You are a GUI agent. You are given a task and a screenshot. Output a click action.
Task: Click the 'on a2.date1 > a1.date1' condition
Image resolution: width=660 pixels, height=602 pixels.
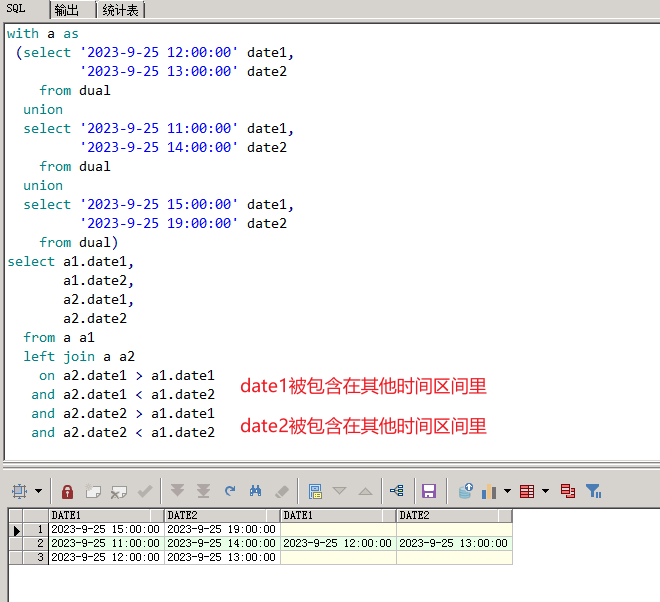[x=127, y=376]
